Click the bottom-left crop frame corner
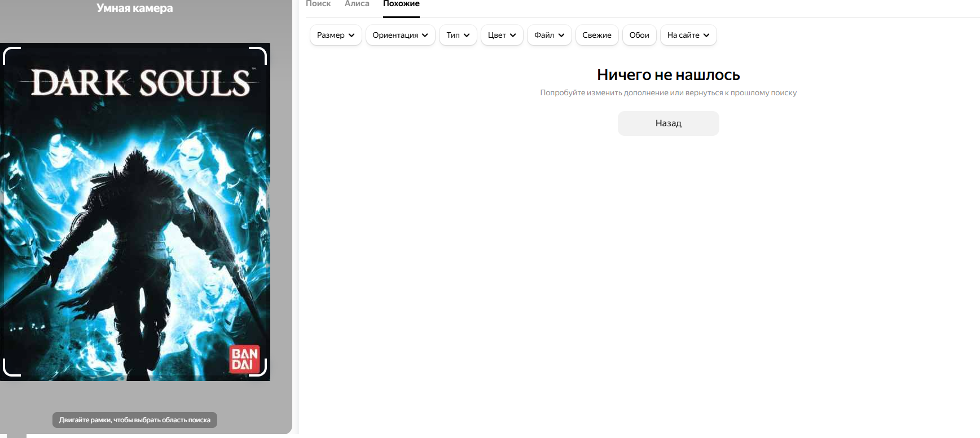 click(11, 368)
